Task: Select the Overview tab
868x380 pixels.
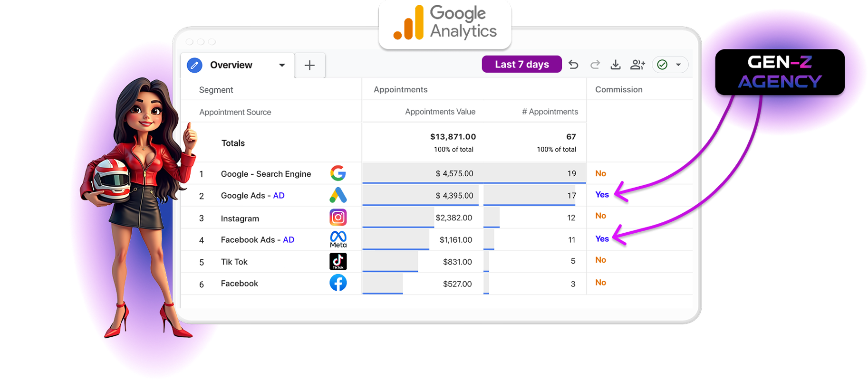Action: (x=231, y=65)
